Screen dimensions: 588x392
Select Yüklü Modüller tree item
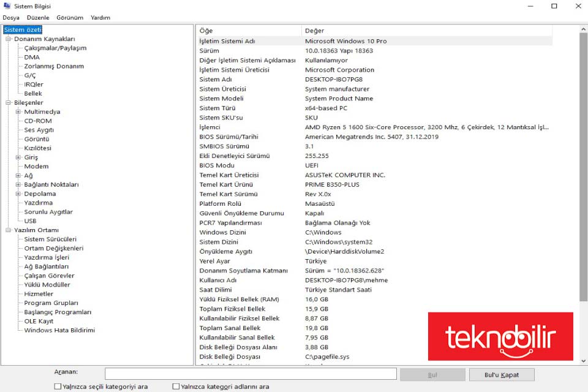pos(47,285)
